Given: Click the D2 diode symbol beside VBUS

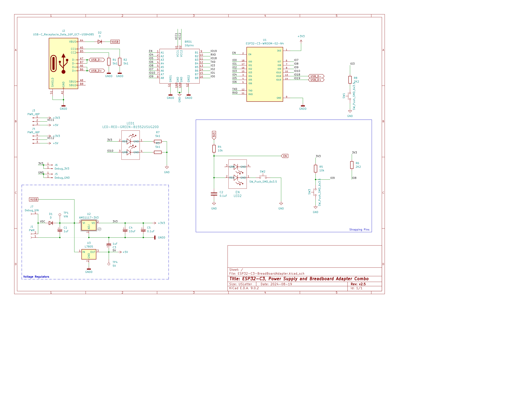Looking at the screenshot, I should pos(100,42).
